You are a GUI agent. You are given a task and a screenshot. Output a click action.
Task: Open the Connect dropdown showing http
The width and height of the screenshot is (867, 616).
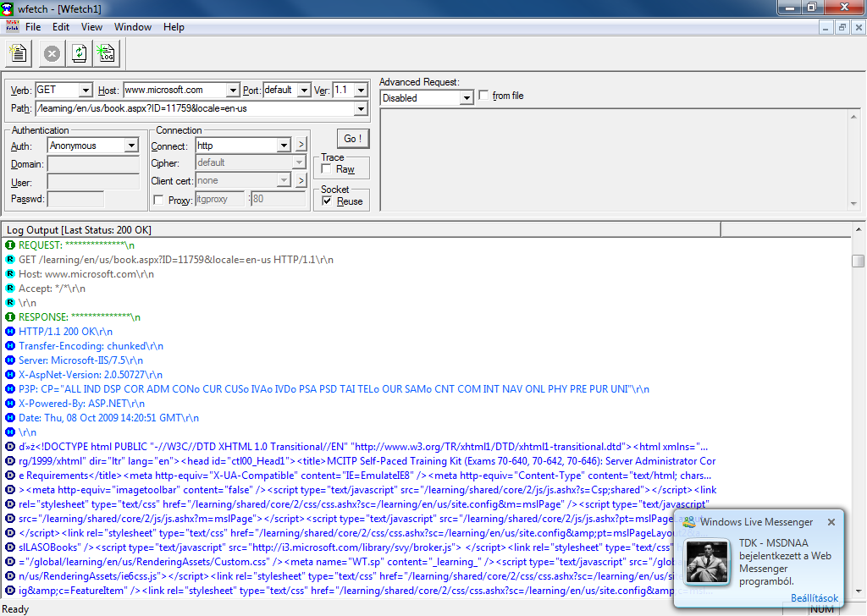click(x=284, y=146)
